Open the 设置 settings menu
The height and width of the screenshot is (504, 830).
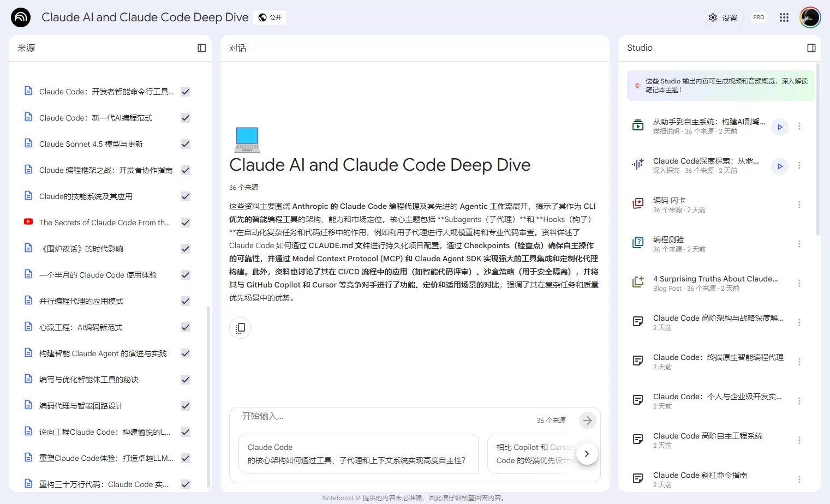click(723, 17)
